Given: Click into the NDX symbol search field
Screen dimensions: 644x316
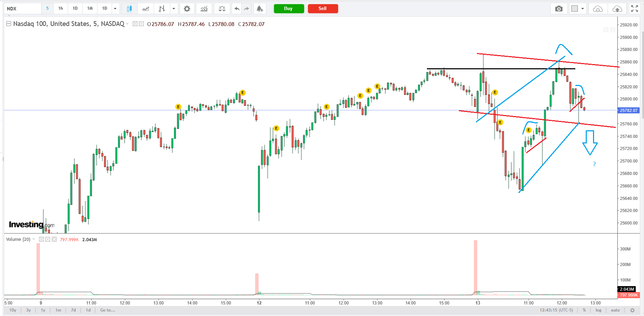Looking at the screenshot, I should coord(23,9).
